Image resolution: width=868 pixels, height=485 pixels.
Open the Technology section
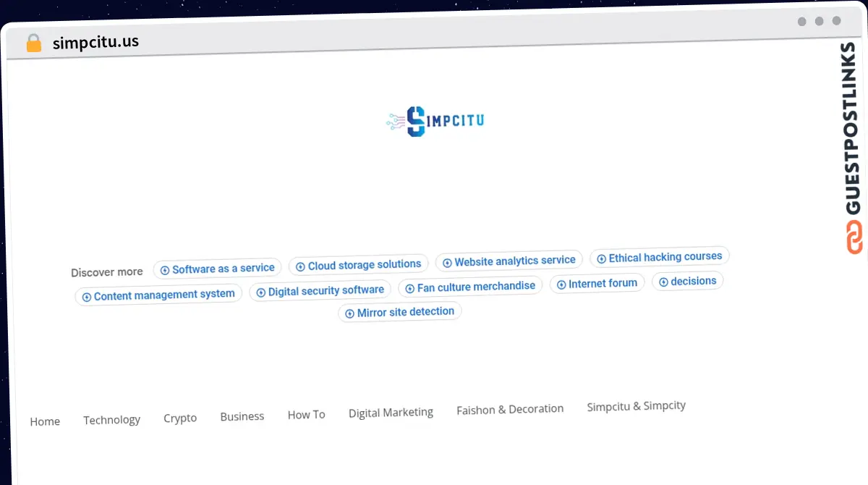pyautogui.click(x=112, y=419)
